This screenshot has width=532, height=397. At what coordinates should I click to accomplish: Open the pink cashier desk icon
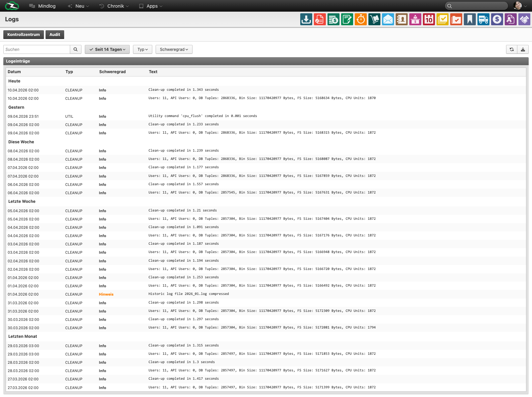(x=415, y=19)
